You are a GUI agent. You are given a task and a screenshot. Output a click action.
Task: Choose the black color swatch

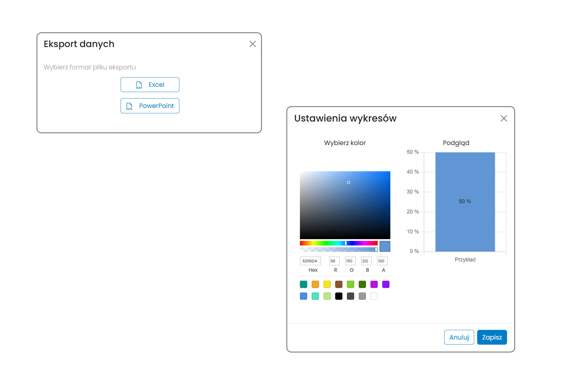[339, 296]
